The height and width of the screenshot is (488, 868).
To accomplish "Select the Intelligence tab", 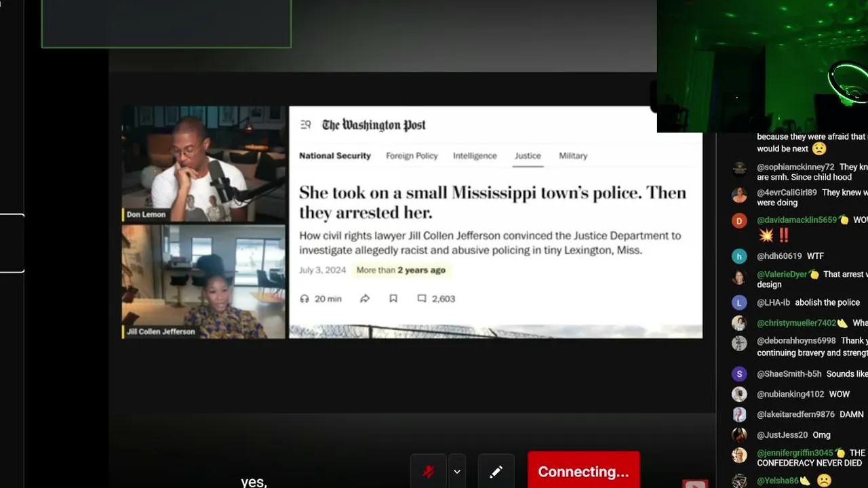I will pyautogui.click(x=475, y=156).
